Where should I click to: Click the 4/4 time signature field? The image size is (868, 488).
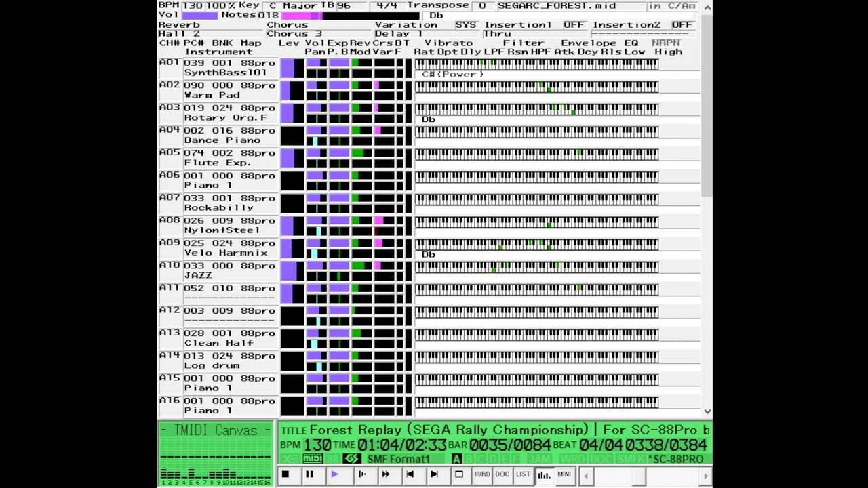(387, 5)
